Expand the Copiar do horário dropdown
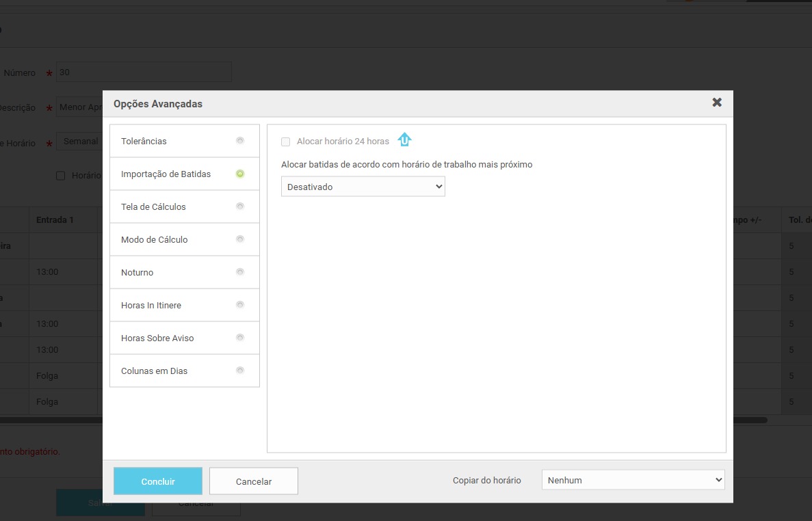Screen dimensions: 812x521 [x=633, y=480]
